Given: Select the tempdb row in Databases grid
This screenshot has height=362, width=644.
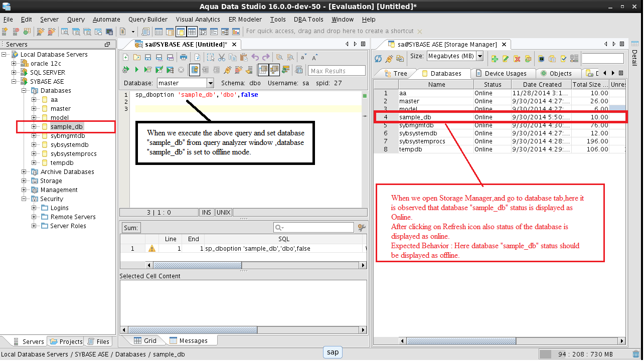Looking at the screenshot, I should coord(499,149).
